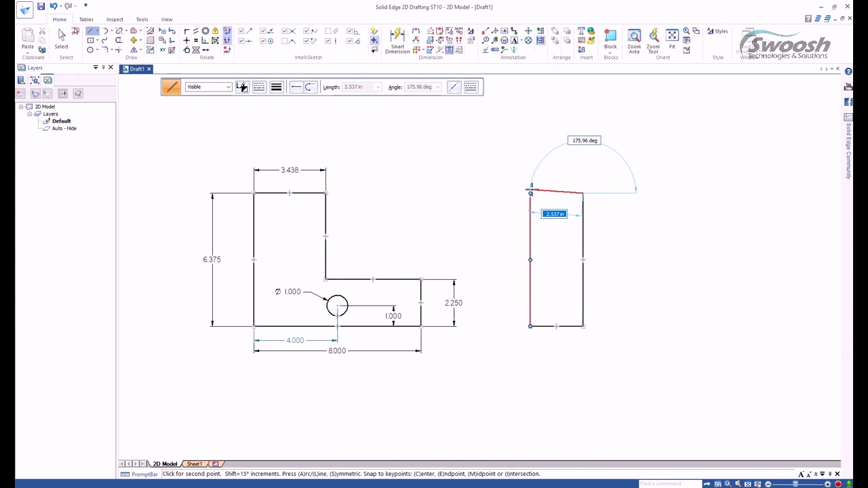The image size is (868, 488).
Task: Click the Find a command search field
Action: pos(670,484)
